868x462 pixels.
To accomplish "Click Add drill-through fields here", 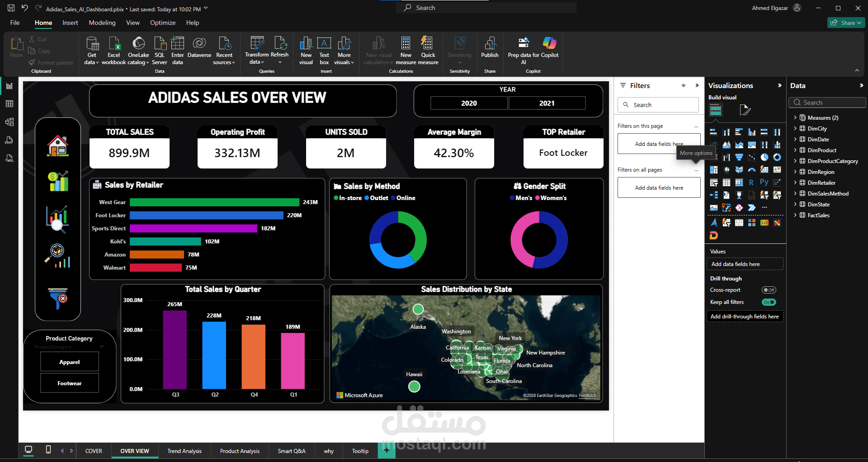I will pos(745,316).
